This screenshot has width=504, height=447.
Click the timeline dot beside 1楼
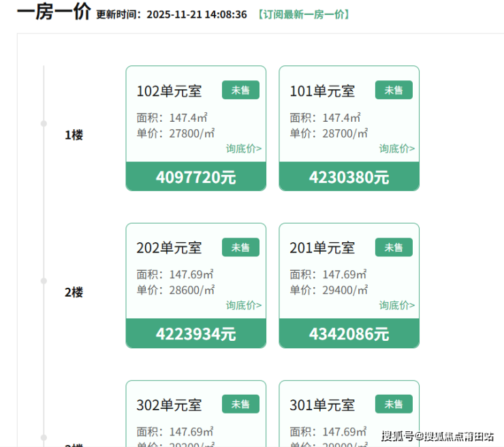coord(44,123)
